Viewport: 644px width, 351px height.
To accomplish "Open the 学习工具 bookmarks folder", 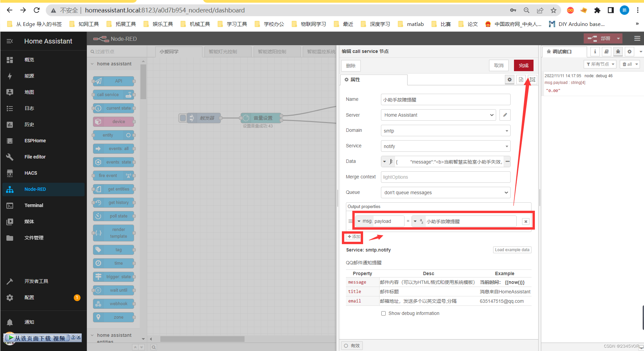I will pos(232,24).
